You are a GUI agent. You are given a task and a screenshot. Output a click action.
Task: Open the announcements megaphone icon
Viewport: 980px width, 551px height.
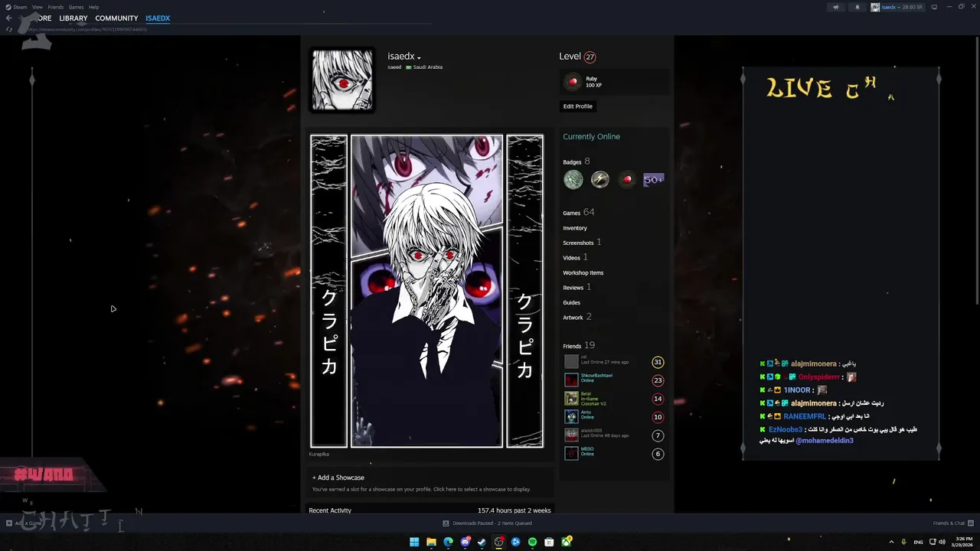836,7
